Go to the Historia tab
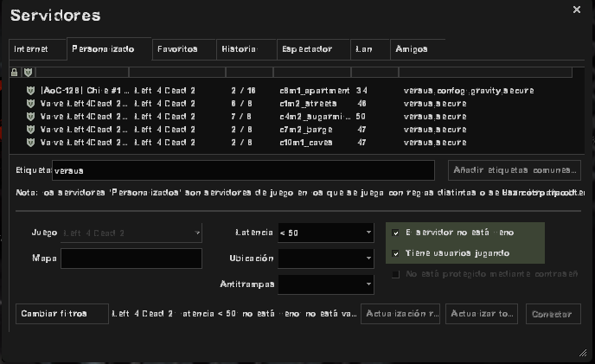This screenshot has width=595, height=364. (x=246, y=49)
